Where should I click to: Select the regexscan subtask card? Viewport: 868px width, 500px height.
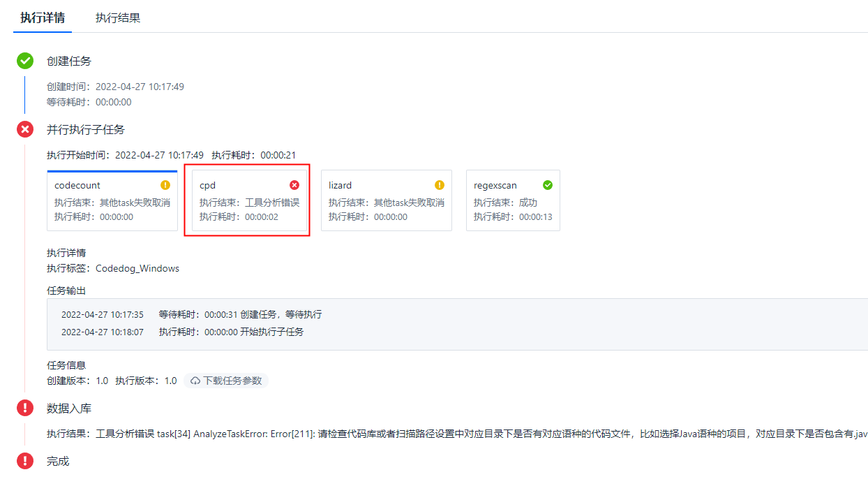point(513,200)
